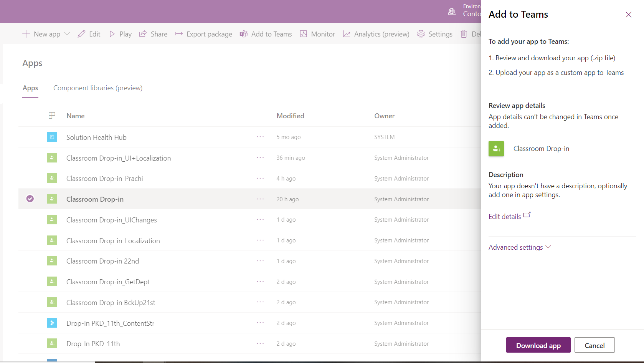Open more options for Classroom Drop-in_UIChanges
This screenshot has width=644, height=363.
click(260, 219)
